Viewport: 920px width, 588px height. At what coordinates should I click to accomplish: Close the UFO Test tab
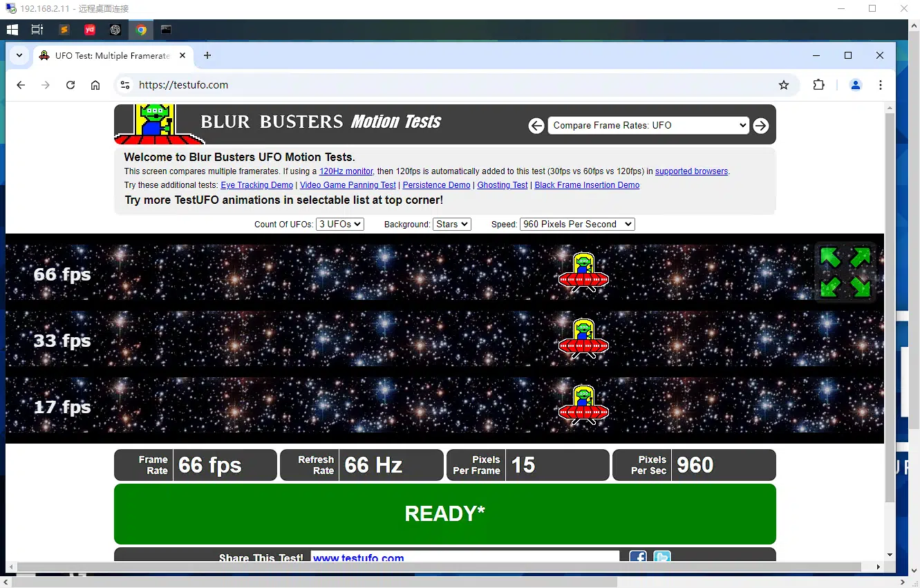[x=183, y=56]
